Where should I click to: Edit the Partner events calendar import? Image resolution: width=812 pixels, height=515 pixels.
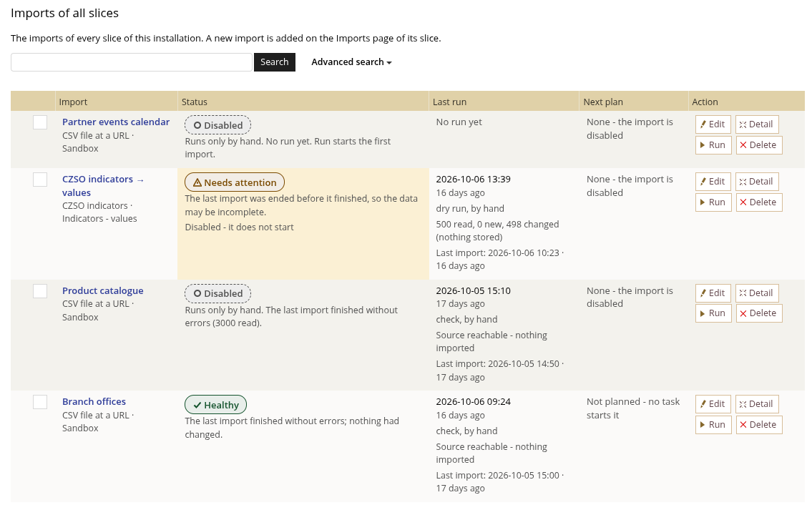pyautogui.click(x=713, y=124)
